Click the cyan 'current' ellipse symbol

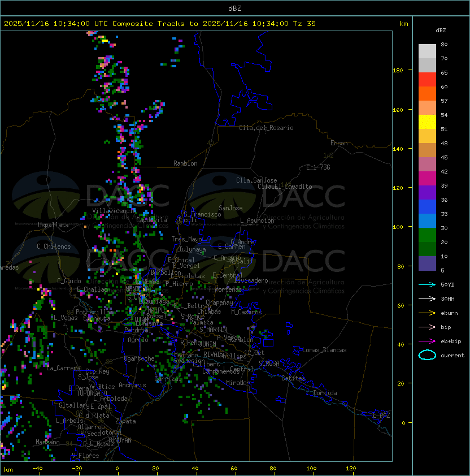427,355
